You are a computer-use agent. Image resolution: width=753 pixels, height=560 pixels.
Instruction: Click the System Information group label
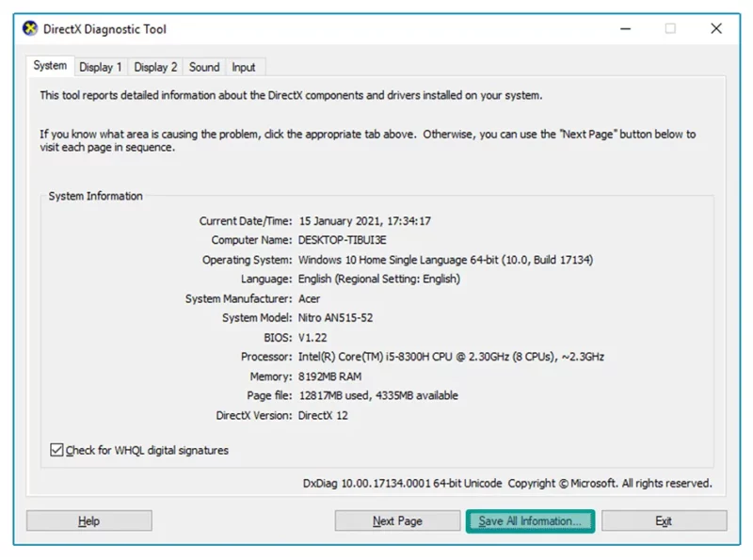pos(96,196)
